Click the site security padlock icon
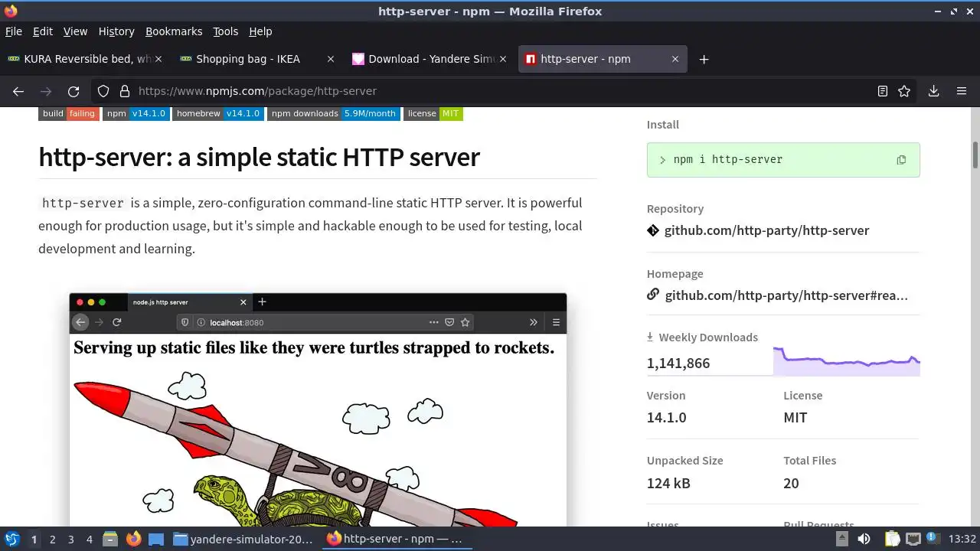 (x=125, y=91)
